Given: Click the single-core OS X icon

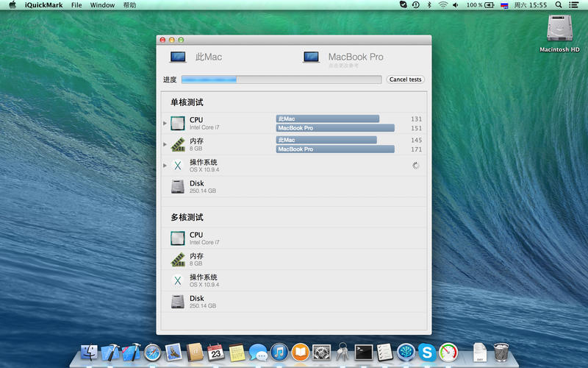Looking at the screenshot, I should (x=178, y=166).
